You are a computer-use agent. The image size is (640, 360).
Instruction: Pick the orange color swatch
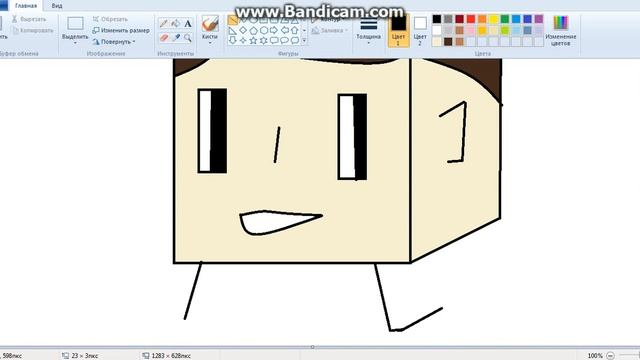pos(482,19)
